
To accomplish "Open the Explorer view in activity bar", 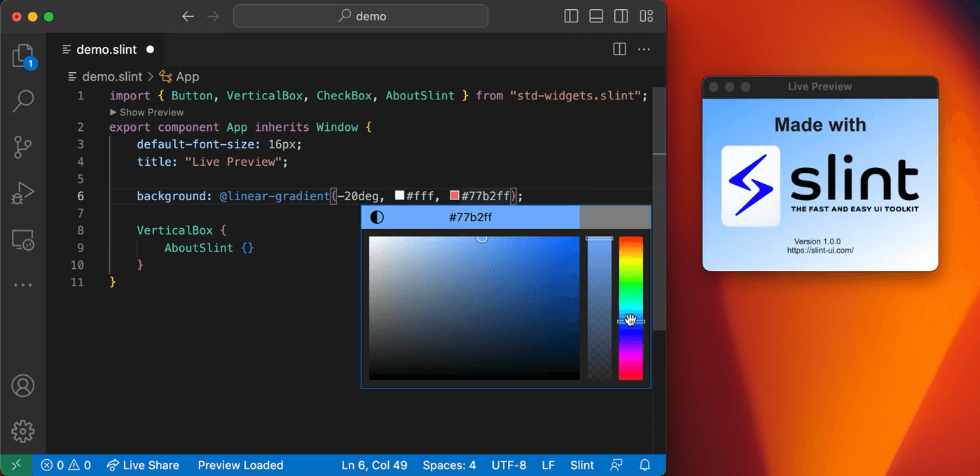I will click(x=23, y=57).
